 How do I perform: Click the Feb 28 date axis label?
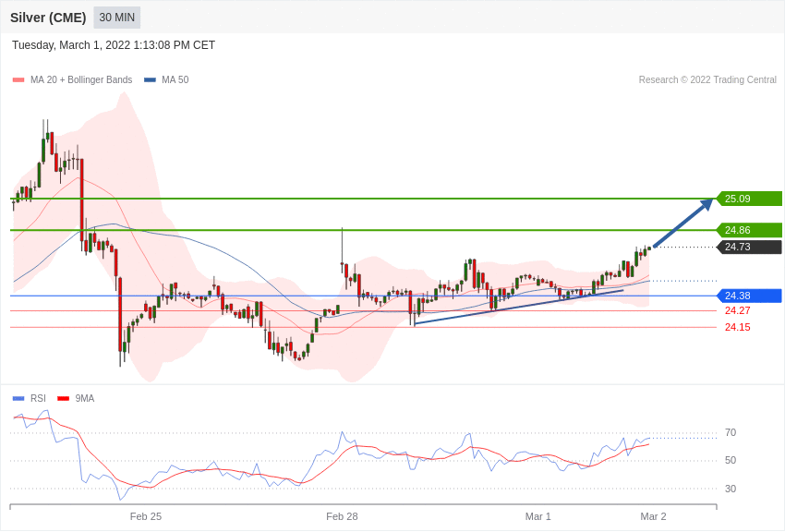point(342,516)
